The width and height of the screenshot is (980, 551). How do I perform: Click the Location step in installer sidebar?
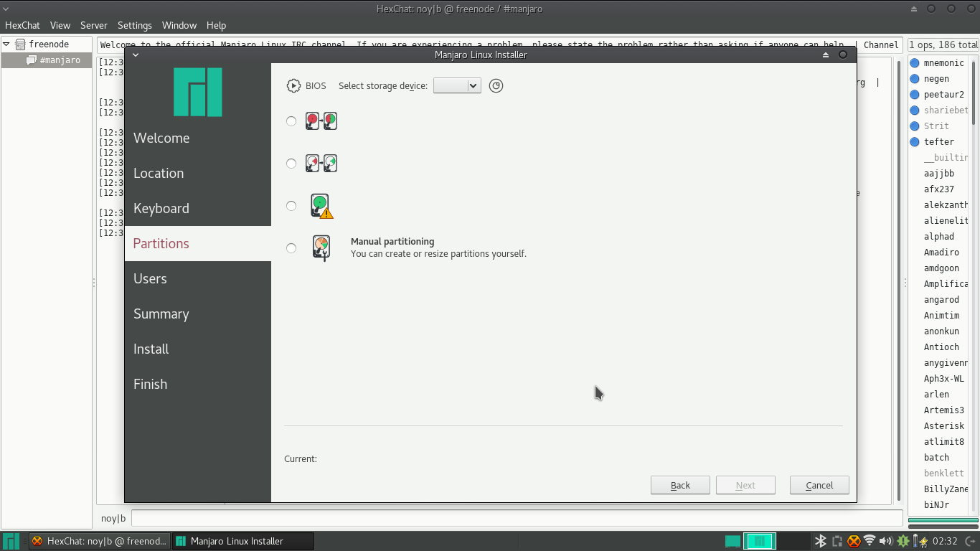point(198,173)
